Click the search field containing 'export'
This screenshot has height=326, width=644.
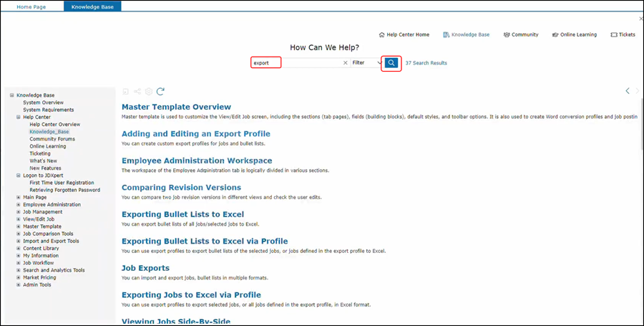click(x=266, y=63)
